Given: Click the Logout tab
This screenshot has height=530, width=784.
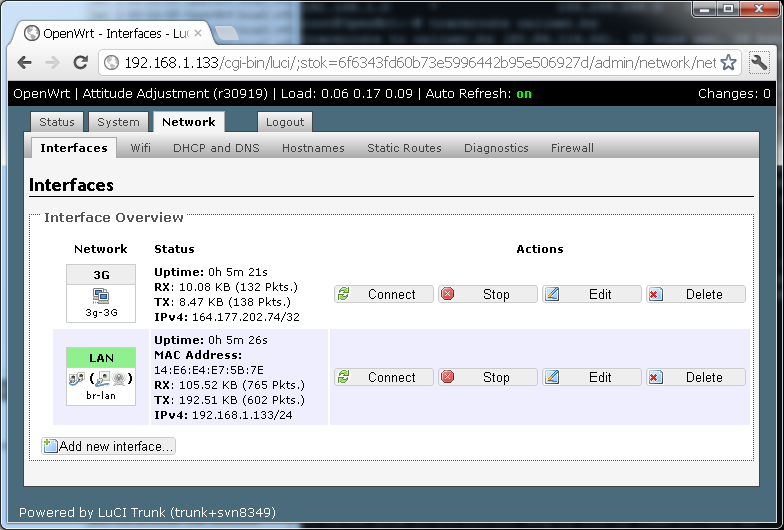Looking at the screenshot, I should click(x=284, y=122).
